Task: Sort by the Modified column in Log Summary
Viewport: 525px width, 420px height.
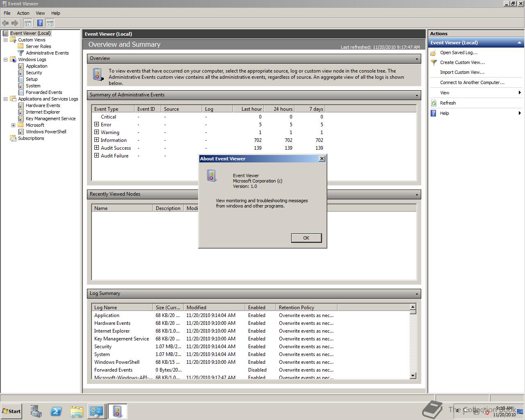Action: [x=214, y=307]
